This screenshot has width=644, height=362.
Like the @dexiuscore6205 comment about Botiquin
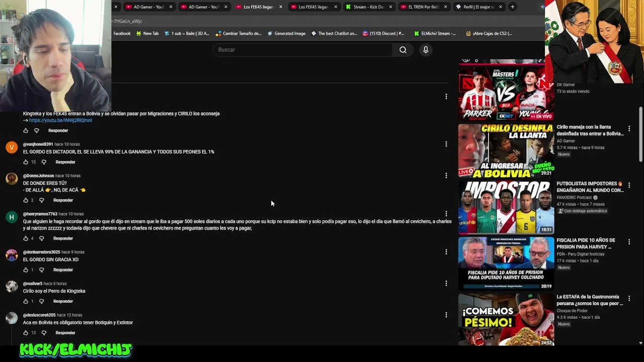(x=26, y=333)
